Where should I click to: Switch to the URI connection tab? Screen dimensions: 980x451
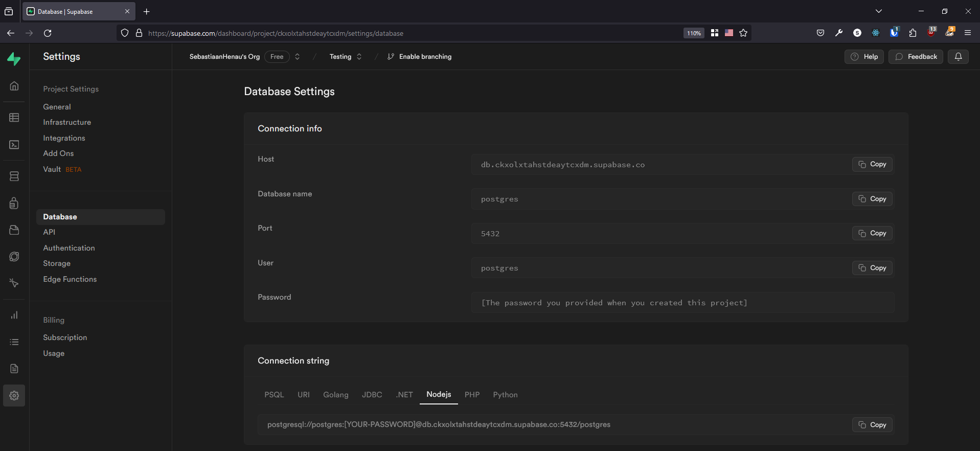(304, 395)
